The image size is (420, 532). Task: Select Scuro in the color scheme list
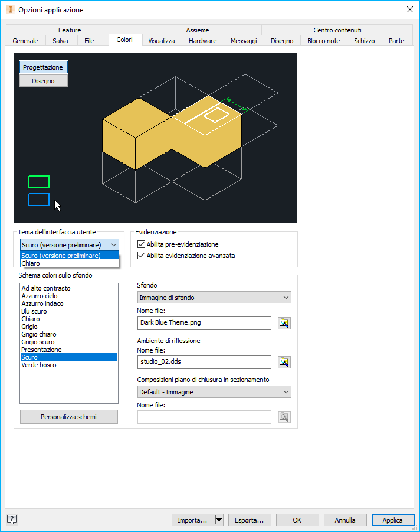[69, 357]
